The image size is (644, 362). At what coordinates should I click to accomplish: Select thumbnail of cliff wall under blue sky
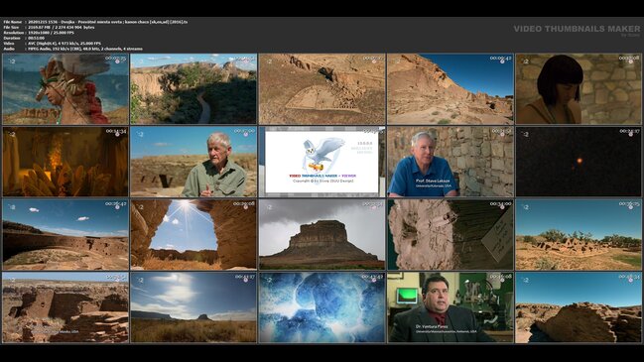tap(451, 88)
